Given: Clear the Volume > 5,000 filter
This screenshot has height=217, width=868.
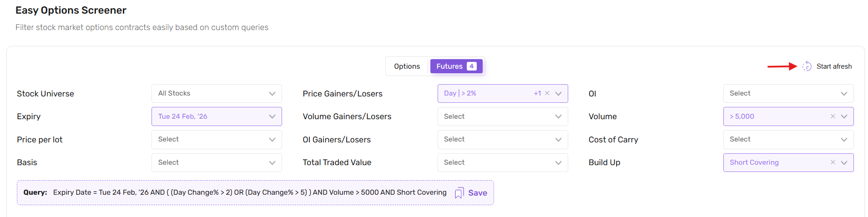Looking at the screenshot, I should 833,116.
